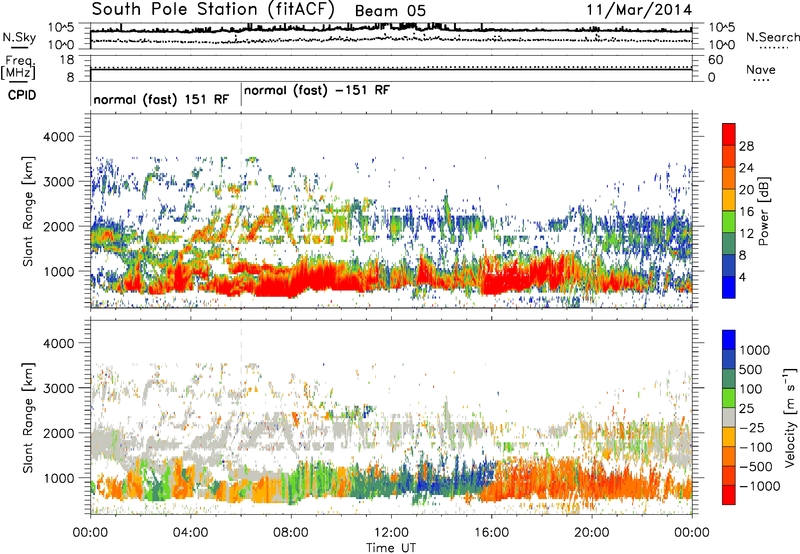Click 'Slant Range [km]' label of power panel
The image size is (800, 554).
[x=28, y=211]
